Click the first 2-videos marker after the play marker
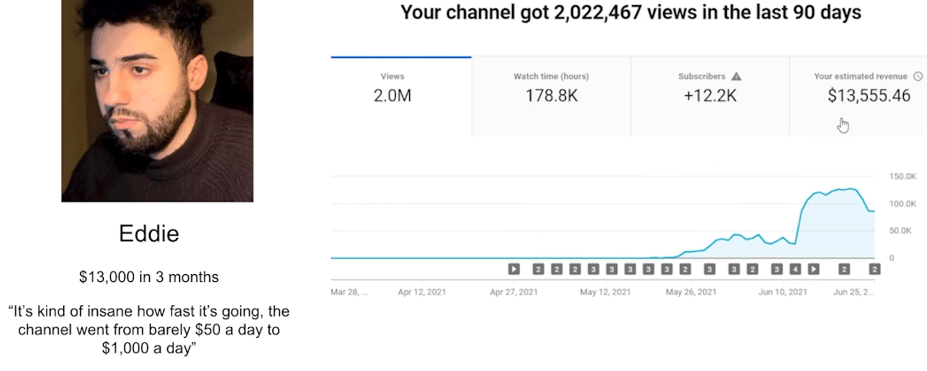Viewport: 927px width, 371px height. (x=538, y=269)
